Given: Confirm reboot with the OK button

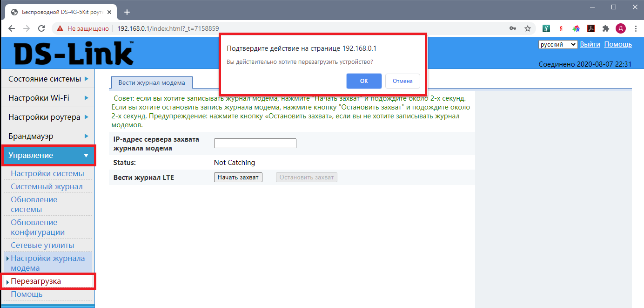Looking at the screenshot, I should pyautogui.click(x=364, y=81).
